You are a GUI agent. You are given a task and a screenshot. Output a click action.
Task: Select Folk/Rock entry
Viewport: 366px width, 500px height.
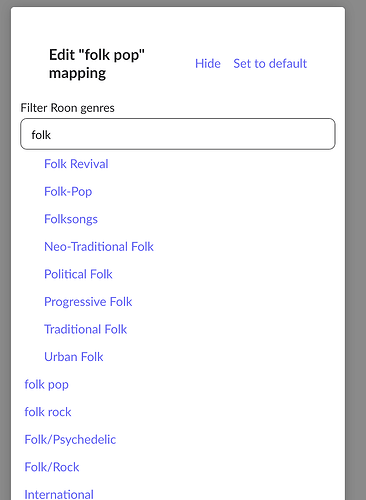pos(52,467)
